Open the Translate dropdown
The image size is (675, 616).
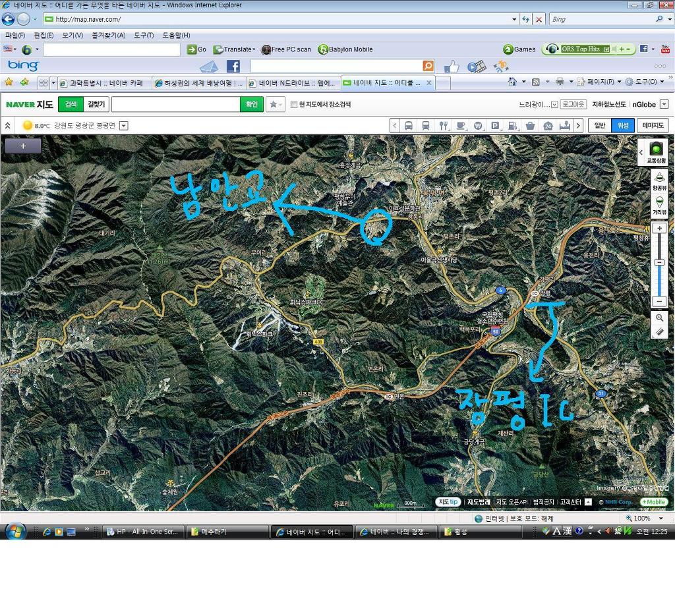254,49
